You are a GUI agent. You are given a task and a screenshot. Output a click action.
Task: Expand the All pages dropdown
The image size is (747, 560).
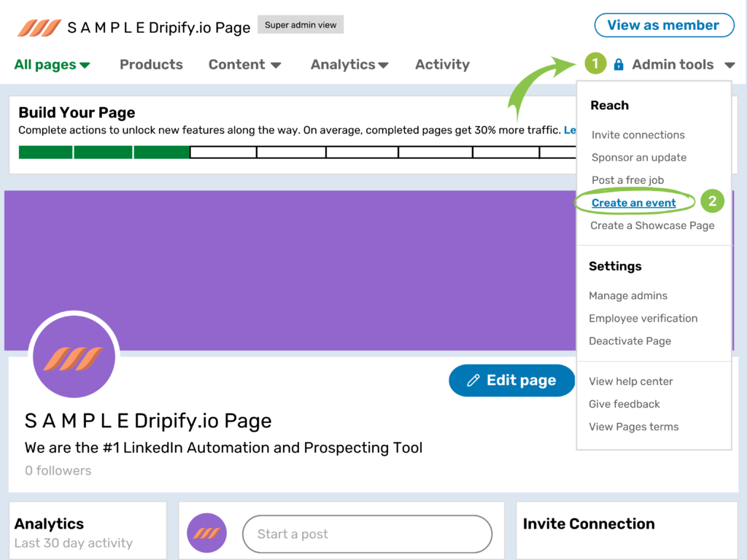pyautogui.click(x=51, y=64)
